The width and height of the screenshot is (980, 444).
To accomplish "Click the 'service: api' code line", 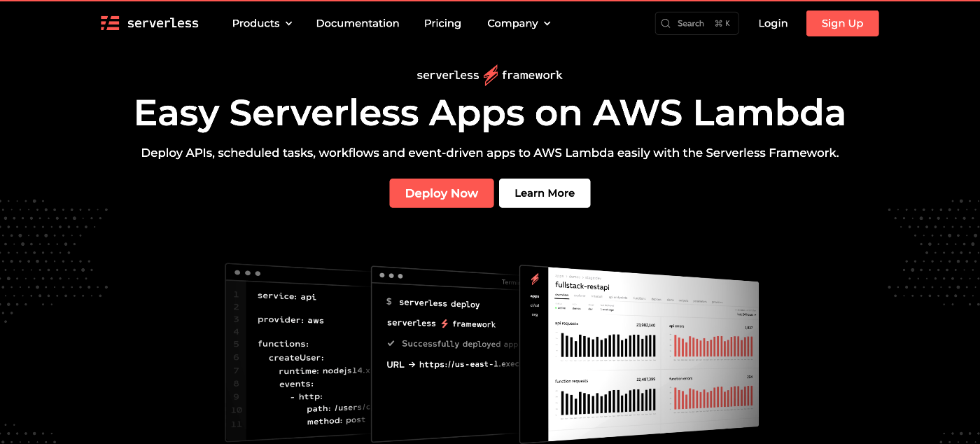I will (x=287, y=296).
